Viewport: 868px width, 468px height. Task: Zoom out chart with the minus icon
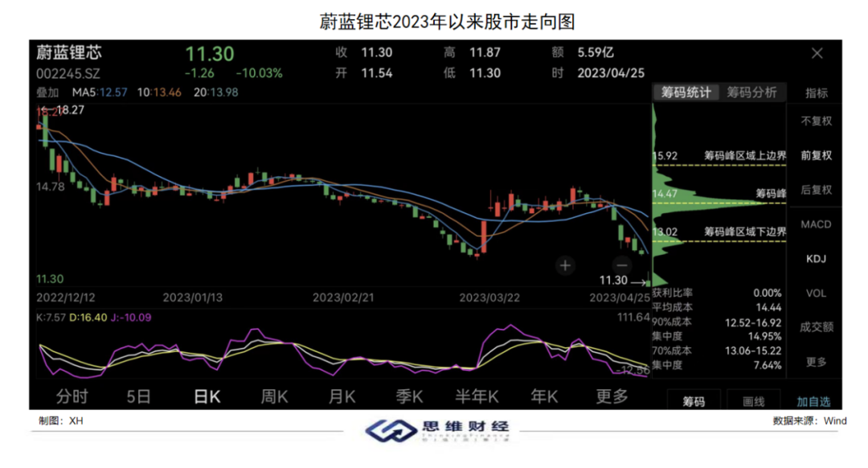point(621,265)
